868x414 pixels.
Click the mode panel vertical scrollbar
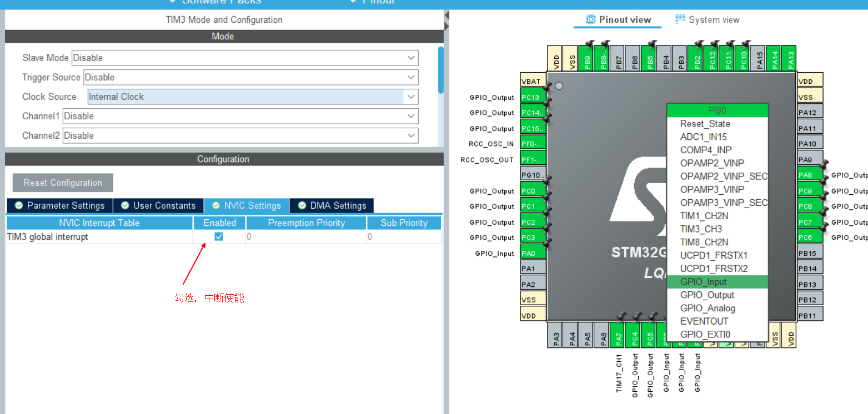point(441,70)
